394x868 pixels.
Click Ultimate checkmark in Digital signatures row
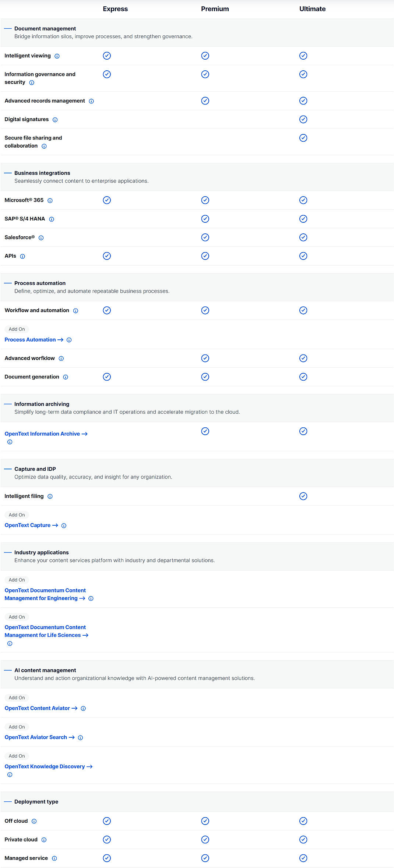click(303, 119)
